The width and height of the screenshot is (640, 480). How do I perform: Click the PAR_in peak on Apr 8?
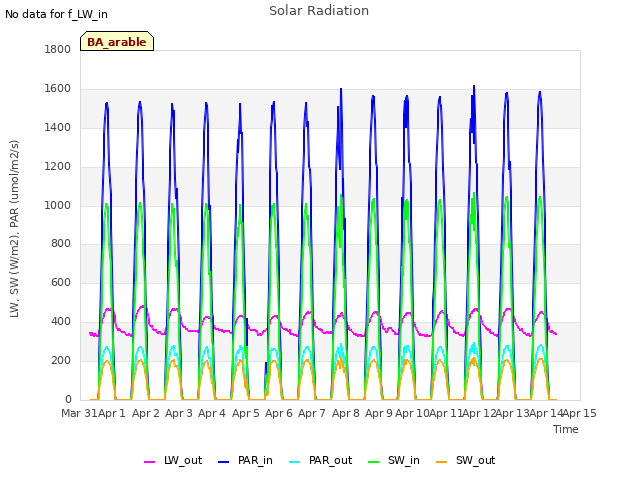(x=341, y=89)
